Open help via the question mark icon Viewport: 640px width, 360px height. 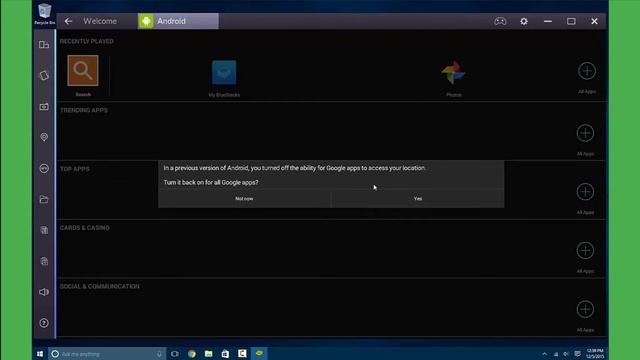(x=44, y=323)
